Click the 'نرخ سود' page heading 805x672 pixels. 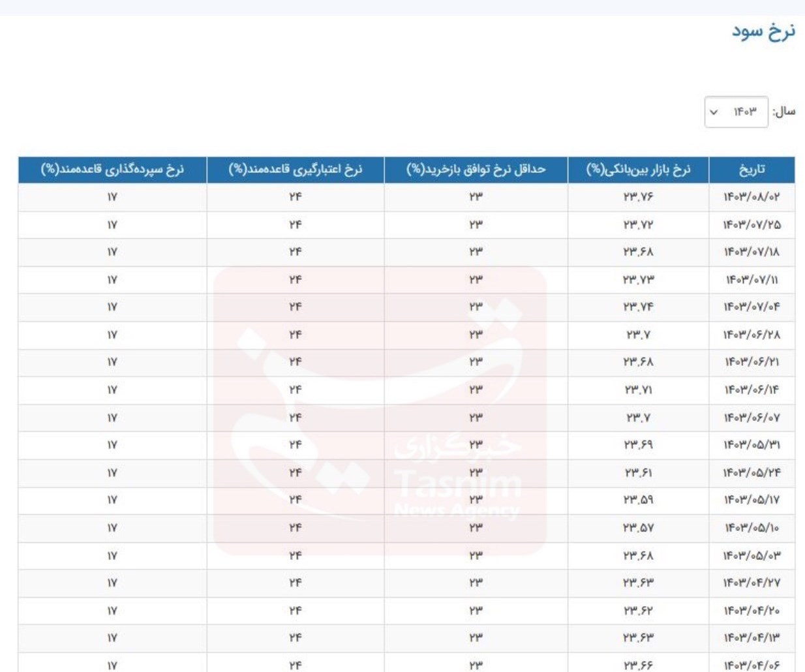coord(763,31)
